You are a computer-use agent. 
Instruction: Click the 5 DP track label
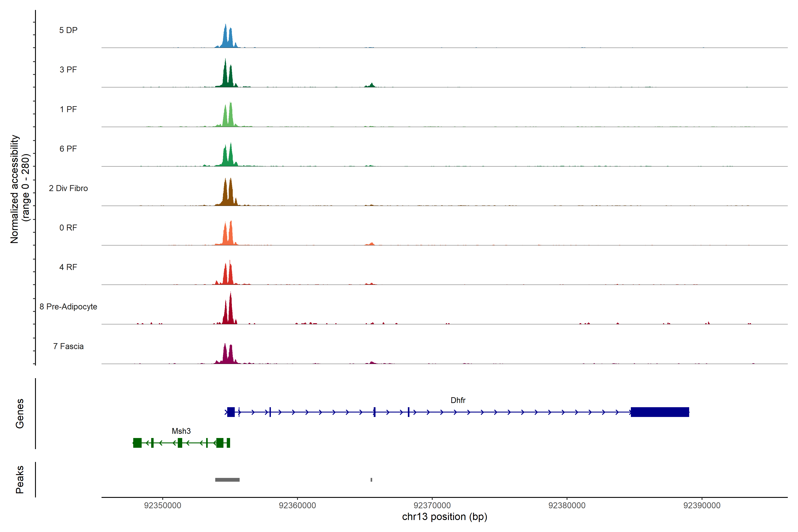click(x=68, y=30)
